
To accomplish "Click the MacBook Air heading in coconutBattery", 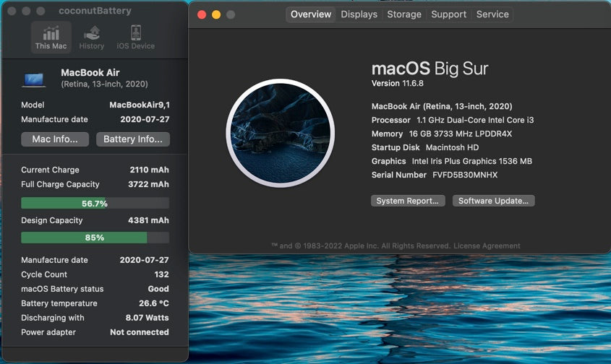I will click(90, 72).
